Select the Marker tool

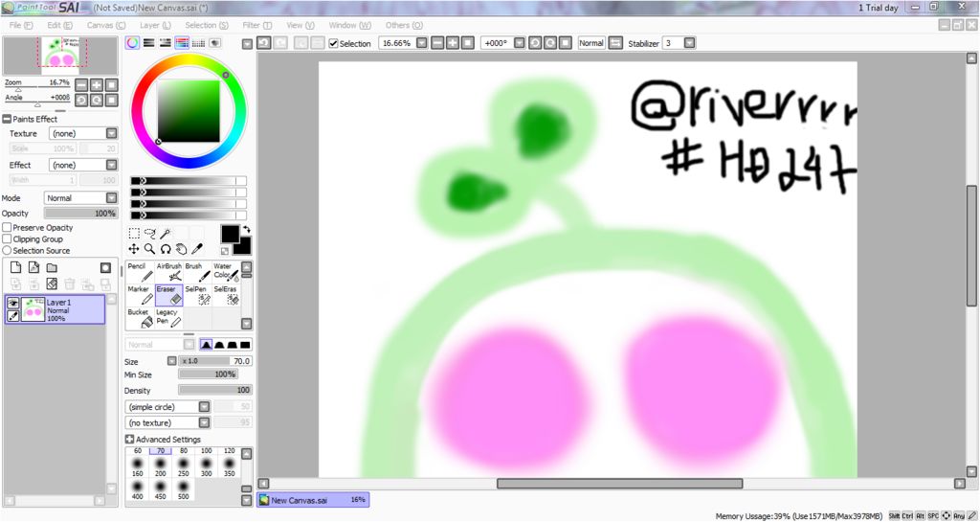(x=140, y=295)
